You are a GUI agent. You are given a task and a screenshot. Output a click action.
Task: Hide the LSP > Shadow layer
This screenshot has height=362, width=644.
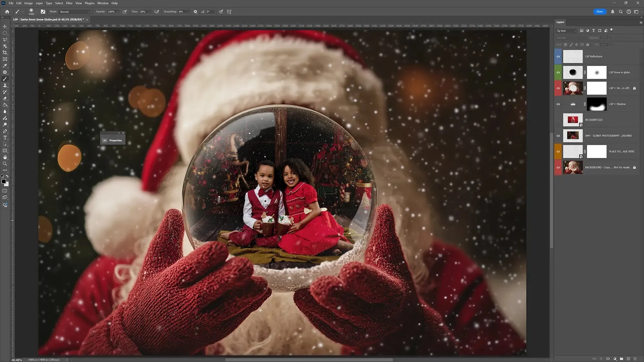pyautogui.click(x=558, y=104)
